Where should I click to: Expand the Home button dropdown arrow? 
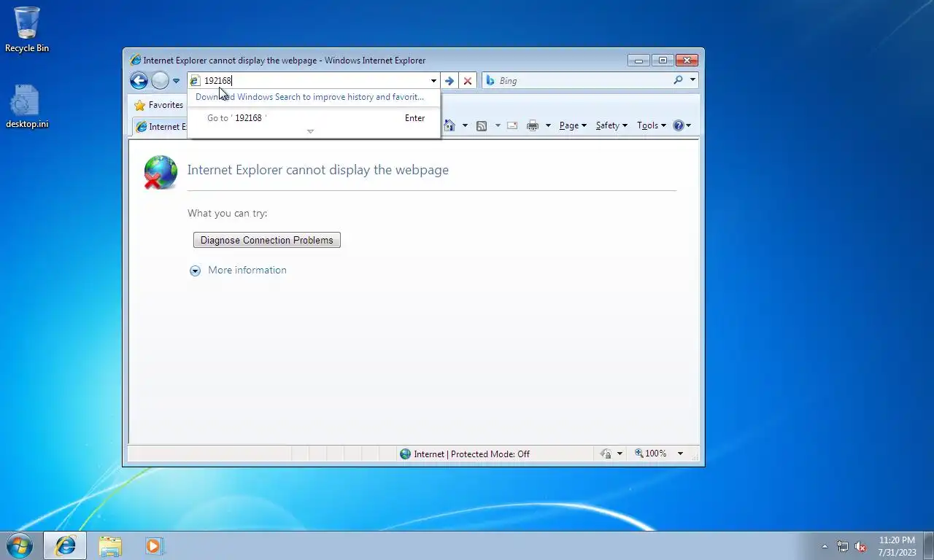(x=466, y=125)
